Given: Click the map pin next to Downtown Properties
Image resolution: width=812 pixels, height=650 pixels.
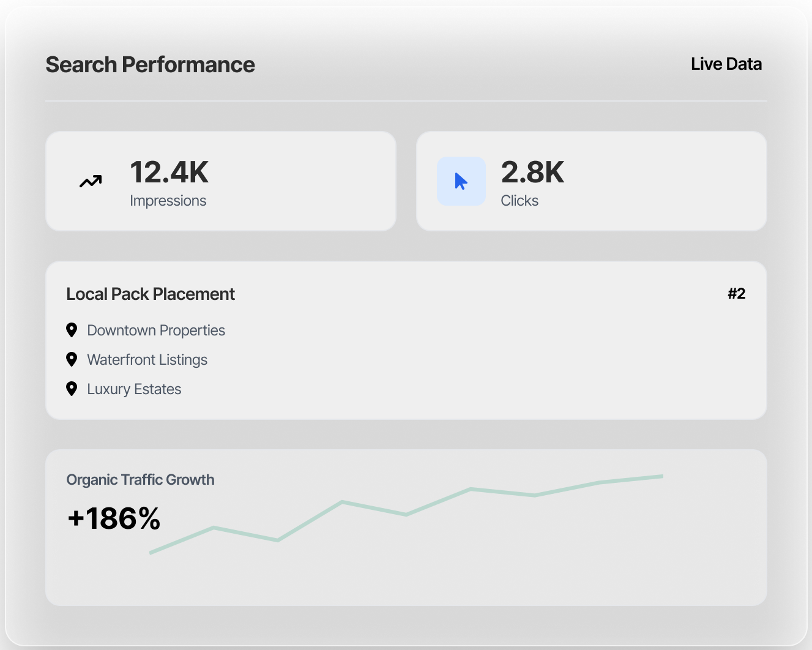Looking at the screenshot, I should coord(72,330).
